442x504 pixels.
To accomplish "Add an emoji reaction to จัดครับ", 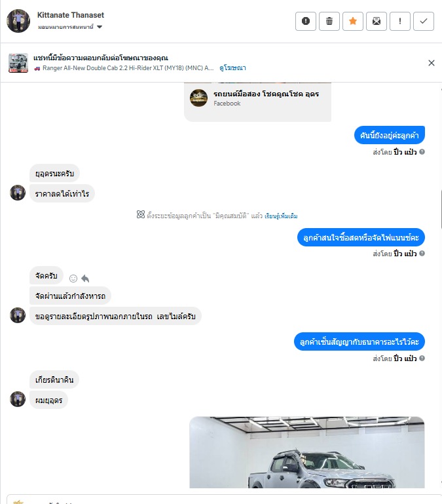I will tap(73, 279).
